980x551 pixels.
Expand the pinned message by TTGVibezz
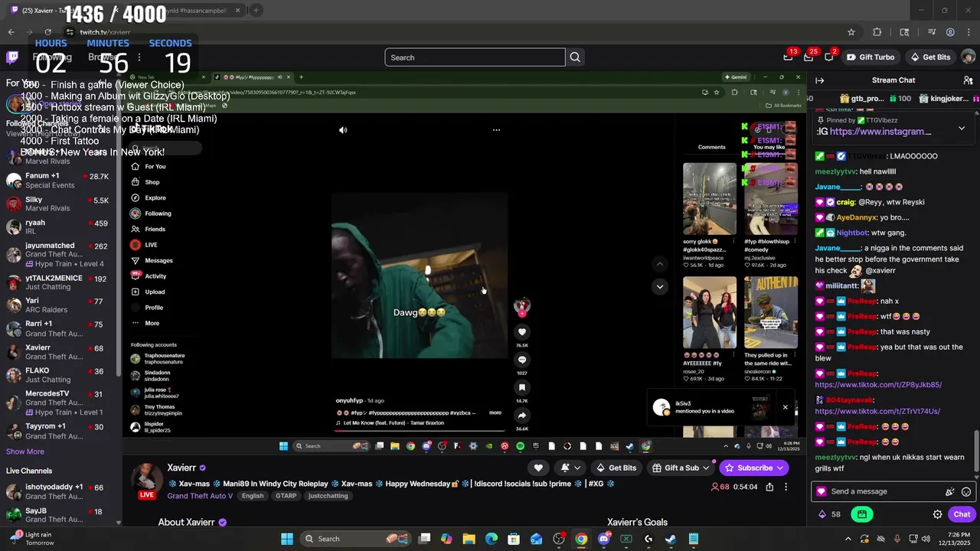tap(962, 129)
